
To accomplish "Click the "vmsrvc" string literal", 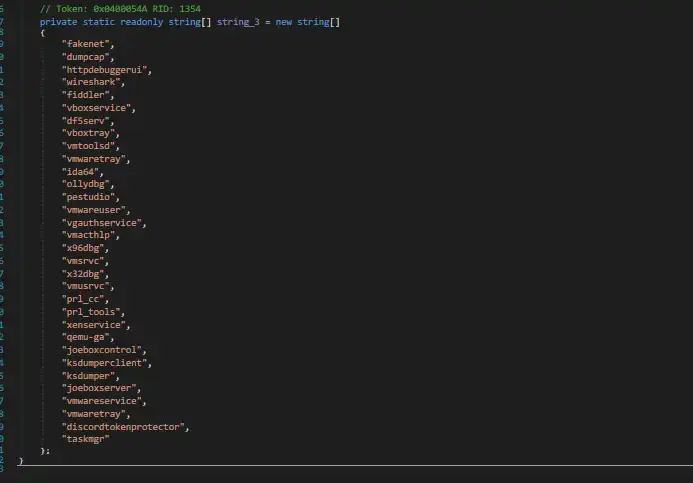I will (x=83, y=260).
